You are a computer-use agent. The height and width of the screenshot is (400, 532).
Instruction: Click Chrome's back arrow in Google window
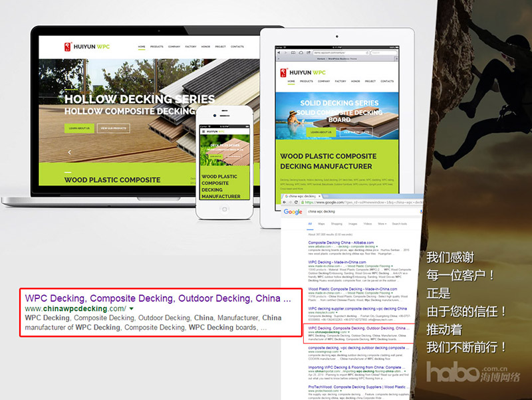(285, 203)
